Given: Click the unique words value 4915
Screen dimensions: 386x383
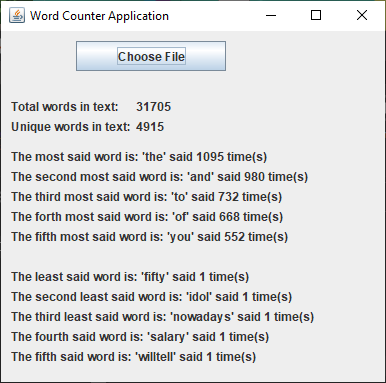Looking at the screenshot, I should click(x=150, y=127).
